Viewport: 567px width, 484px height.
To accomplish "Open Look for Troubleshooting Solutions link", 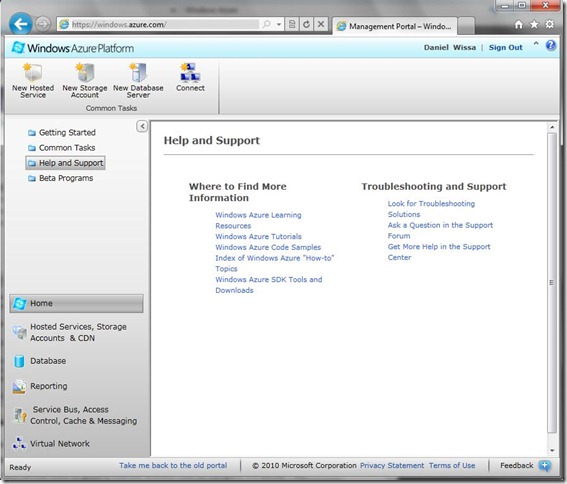I will point(431,209).
